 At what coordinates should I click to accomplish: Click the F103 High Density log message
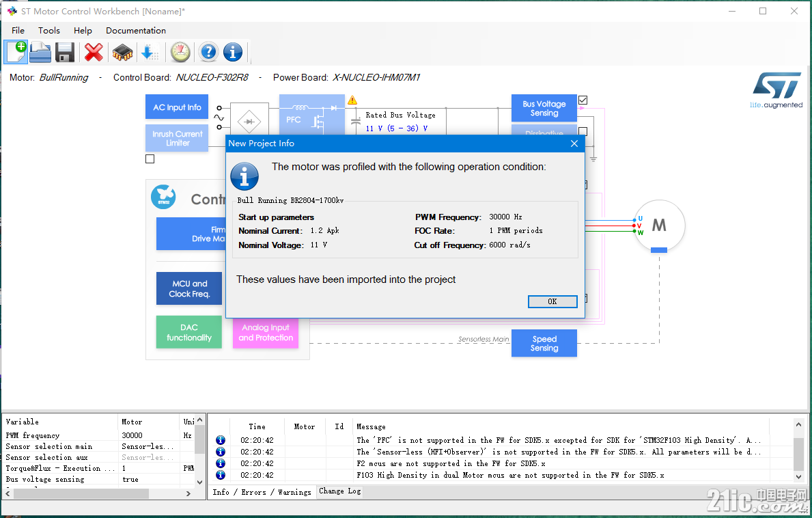[x=510, y=475]
